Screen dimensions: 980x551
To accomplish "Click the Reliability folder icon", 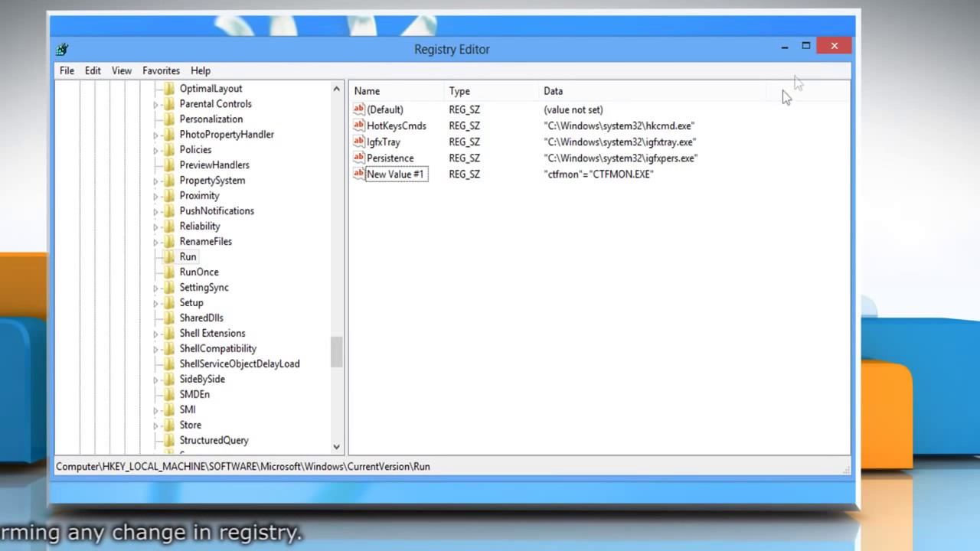I will [x=169, y=227].
